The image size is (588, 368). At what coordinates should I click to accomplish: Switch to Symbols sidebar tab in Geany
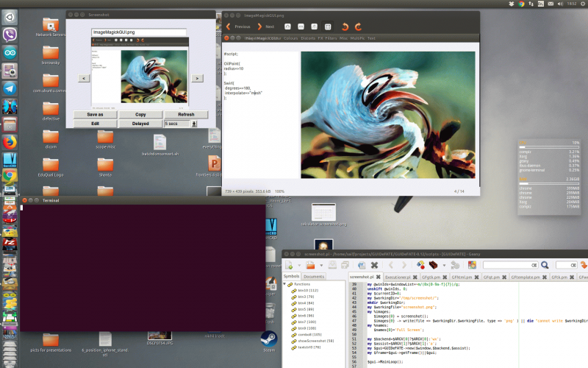(291, 277)
